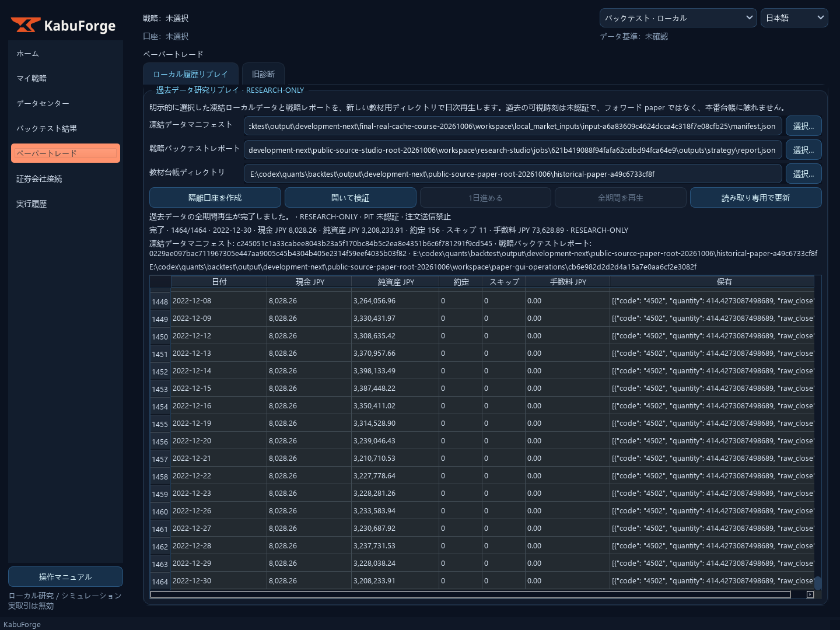The width and height of the screenshot is (840, 630).
Task: Click the 現金 JPY column header
Action: 309,282
